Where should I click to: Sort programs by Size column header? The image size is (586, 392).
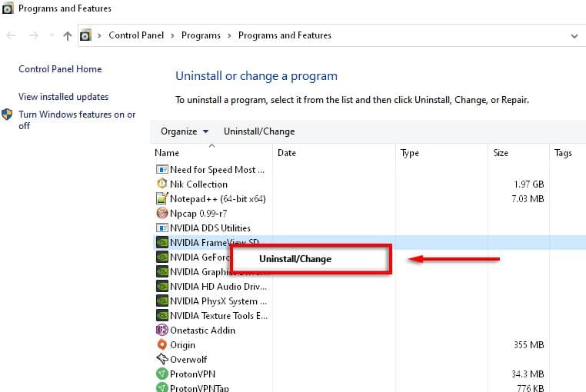coord(501,153)
